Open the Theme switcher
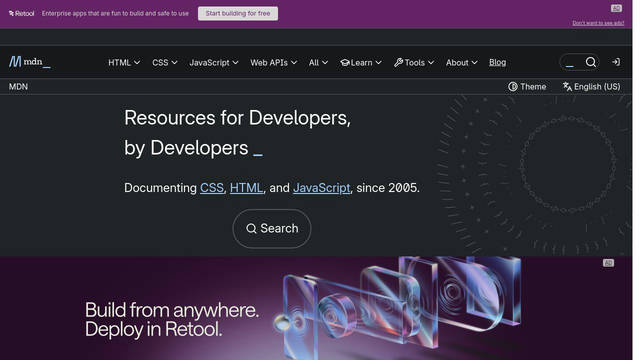Image resolution: width=640 pixels, height=360 pixels. point(527,87)
